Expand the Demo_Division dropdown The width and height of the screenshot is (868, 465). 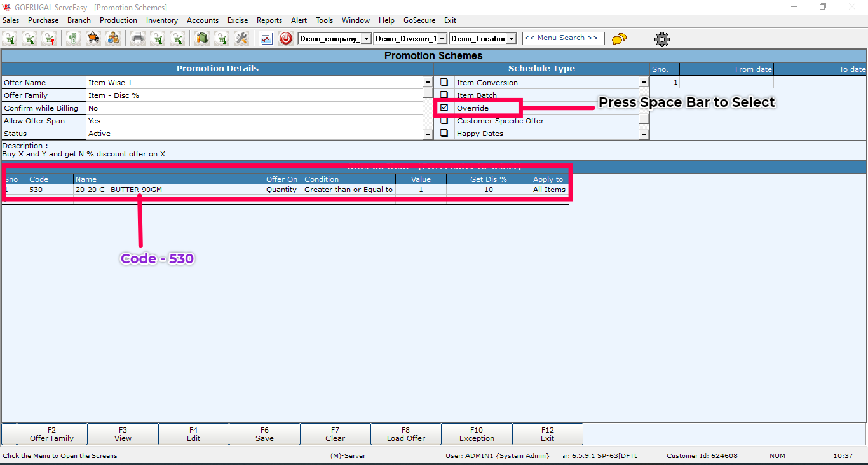point(442,39)
